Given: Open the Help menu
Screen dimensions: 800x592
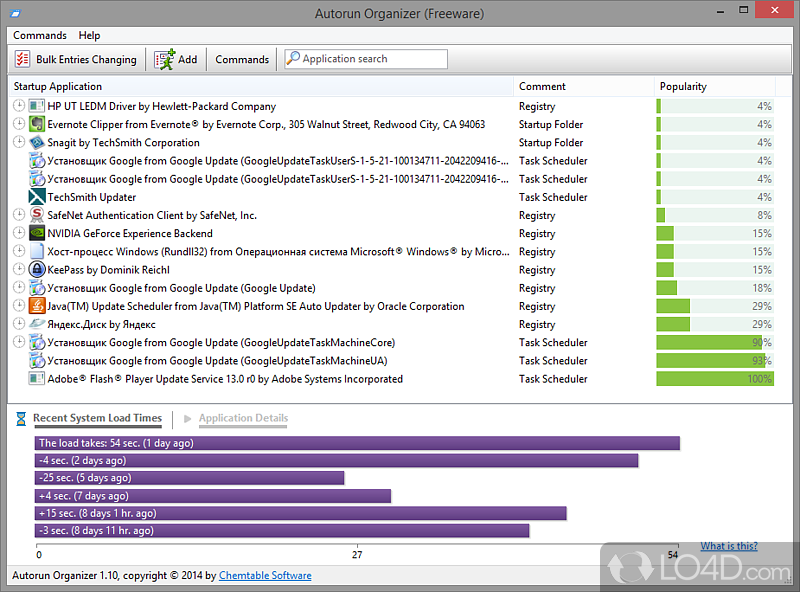Looking at the screenshot, I should point(89,36).
